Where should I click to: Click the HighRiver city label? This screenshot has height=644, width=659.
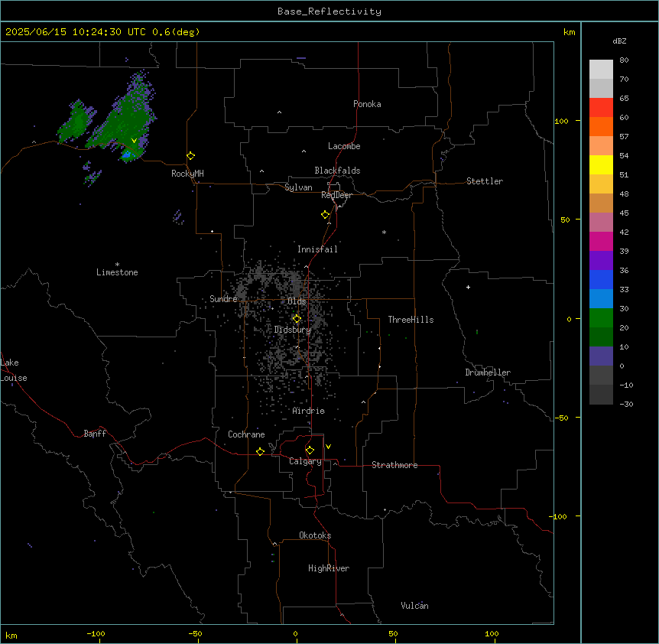[329, 568]
